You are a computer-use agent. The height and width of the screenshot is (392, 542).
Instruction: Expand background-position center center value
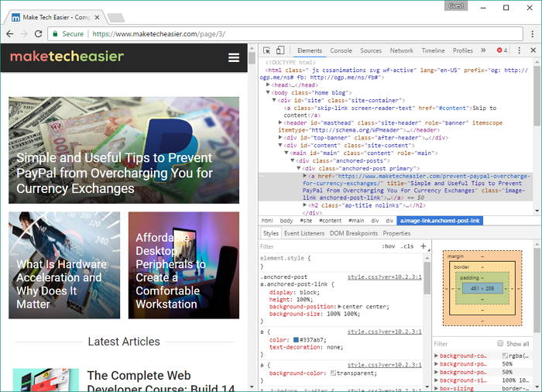click(x=339, y=307)
